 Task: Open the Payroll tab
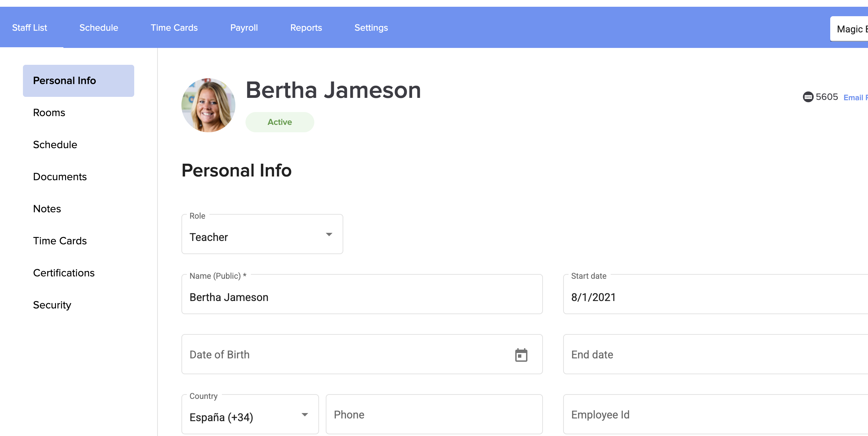point(244,28)
